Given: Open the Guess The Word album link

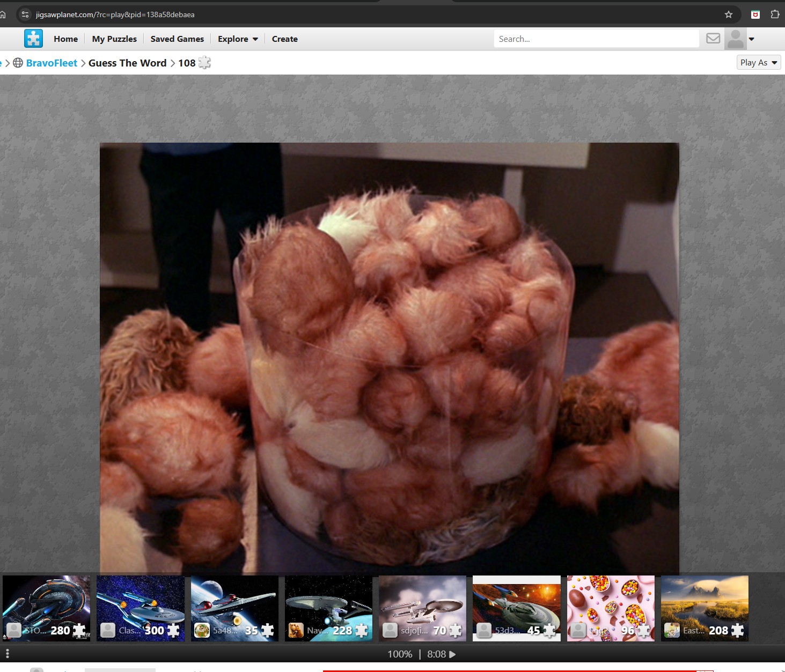Looking at the screenshot, I should (127, 63).
